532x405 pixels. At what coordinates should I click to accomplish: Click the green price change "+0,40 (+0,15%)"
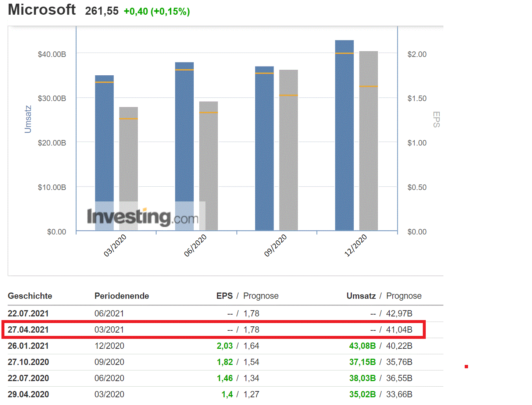(x=156, y=11)
